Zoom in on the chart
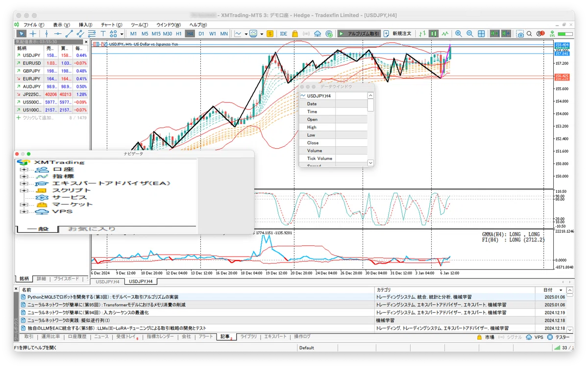 tap(459, 34)
